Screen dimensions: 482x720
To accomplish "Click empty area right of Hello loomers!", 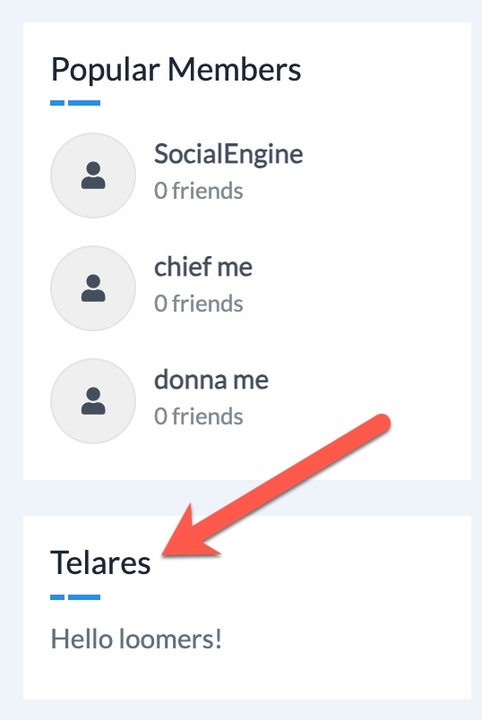I will tap(344, 639).
